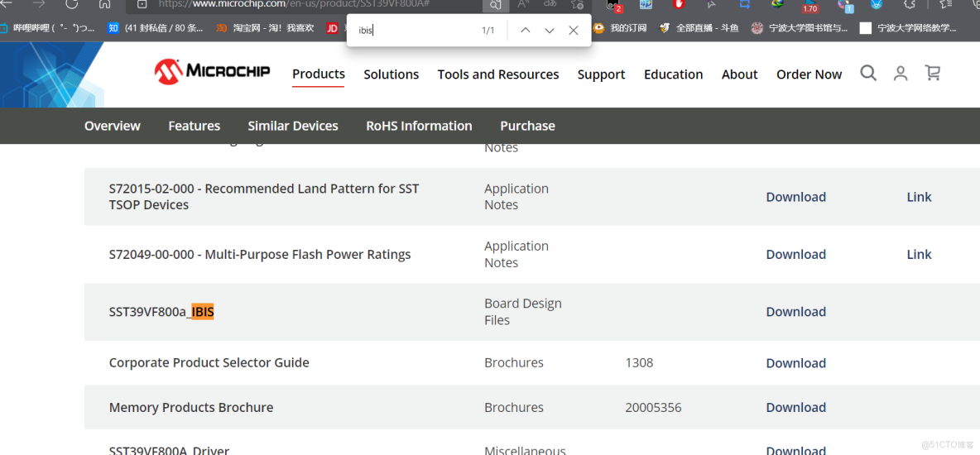Click the Microchip logo
Image resolution: width=980 pixels, height=455 pixels.
tap(212, 72)
